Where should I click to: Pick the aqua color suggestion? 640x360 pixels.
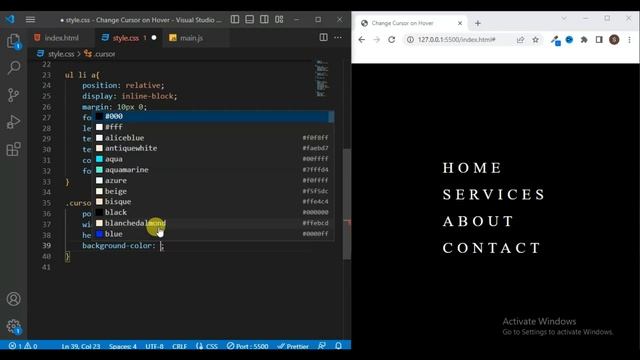click(212, 159)
